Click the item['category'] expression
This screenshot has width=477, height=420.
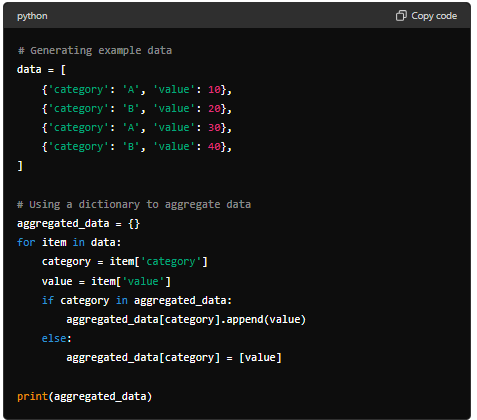(159, 262)
